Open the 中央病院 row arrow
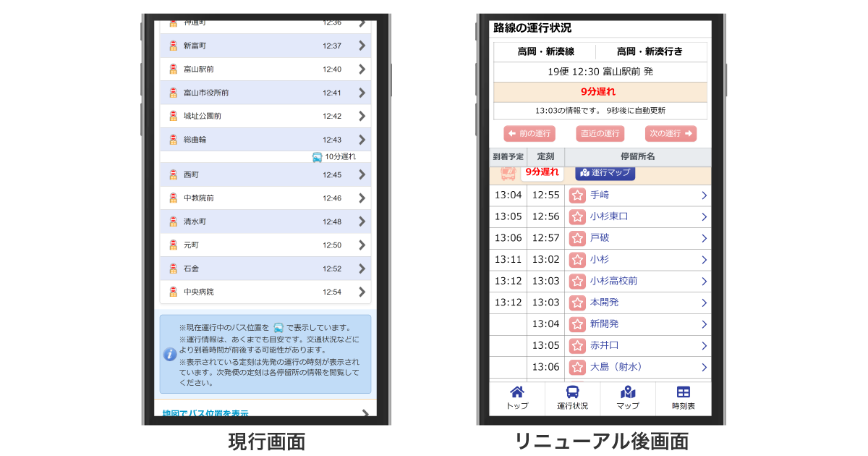This screenshot has height=456, width=868. (x=362, y=292)
